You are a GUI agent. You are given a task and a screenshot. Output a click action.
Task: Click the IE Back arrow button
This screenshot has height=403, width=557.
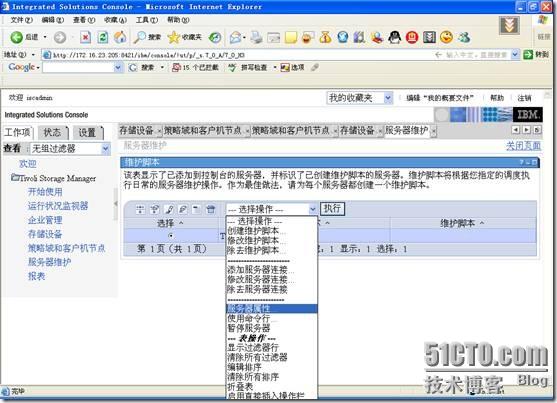[x=16, y=37]
